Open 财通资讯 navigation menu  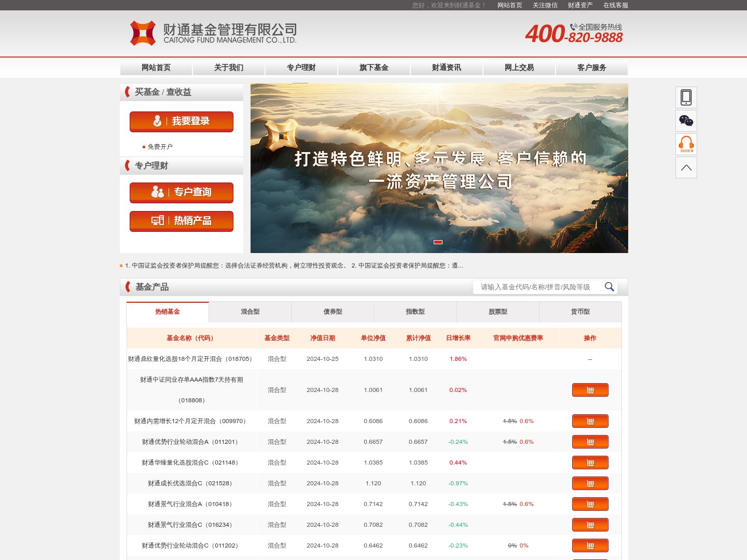(447, 67)
